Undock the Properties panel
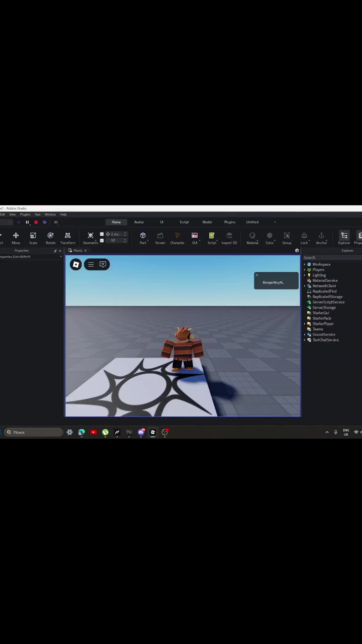The height and width of the screenshot is (644, 362). (x=55, y=251)
